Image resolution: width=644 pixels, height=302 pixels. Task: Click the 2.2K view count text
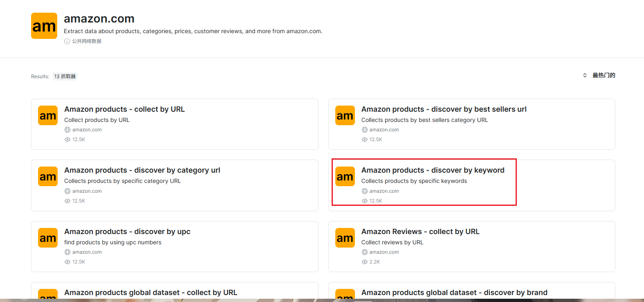coord(375,262)
